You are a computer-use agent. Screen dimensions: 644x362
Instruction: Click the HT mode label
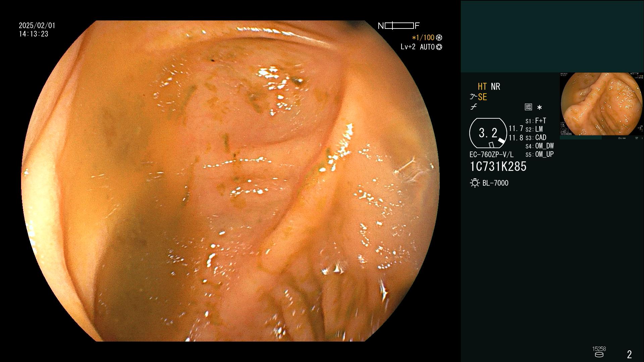482,86
